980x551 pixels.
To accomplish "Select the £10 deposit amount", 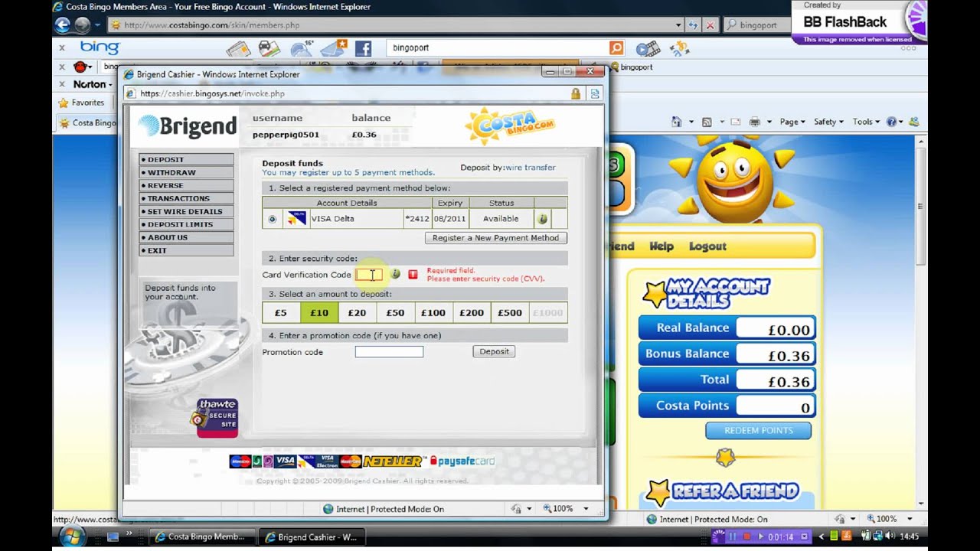I will pos(319,312).
